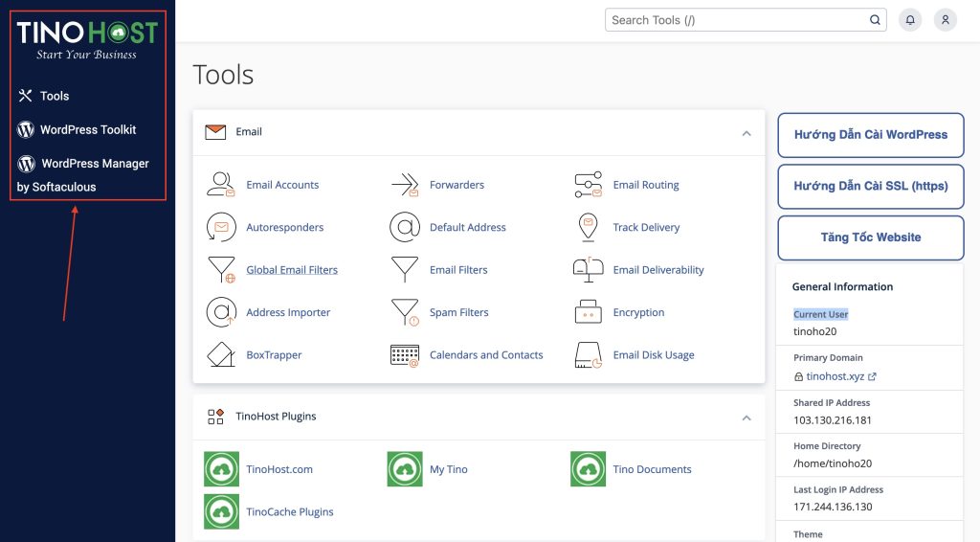This screenshot has width=980, height=542.
Task: Open WordPress Toolkit in the sidebar
Action: tap(77, 129)
